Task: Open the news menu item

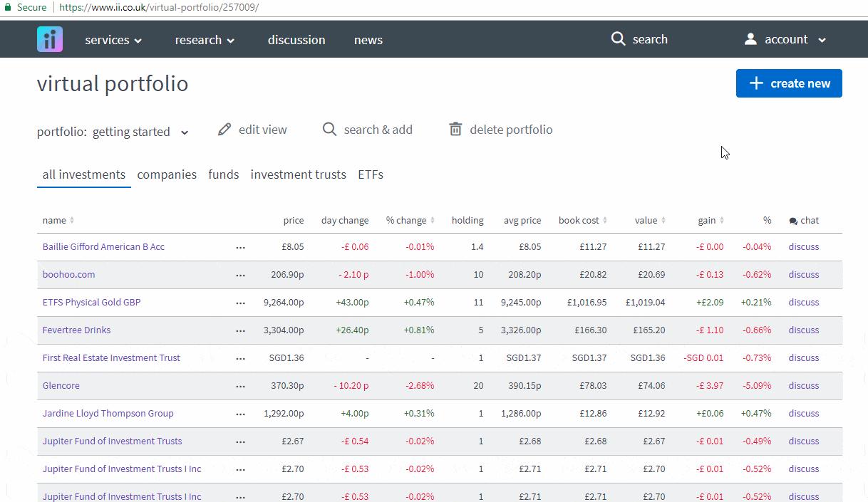Action: [x=368, y=40]
